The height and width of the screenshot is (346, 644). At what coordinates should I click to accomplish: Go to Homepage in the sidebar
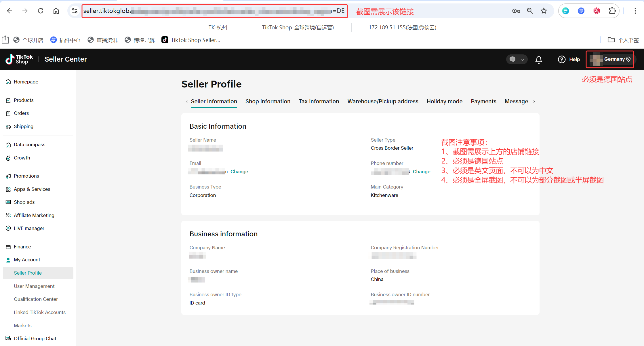pyautogui.click(x=26, y=82)
